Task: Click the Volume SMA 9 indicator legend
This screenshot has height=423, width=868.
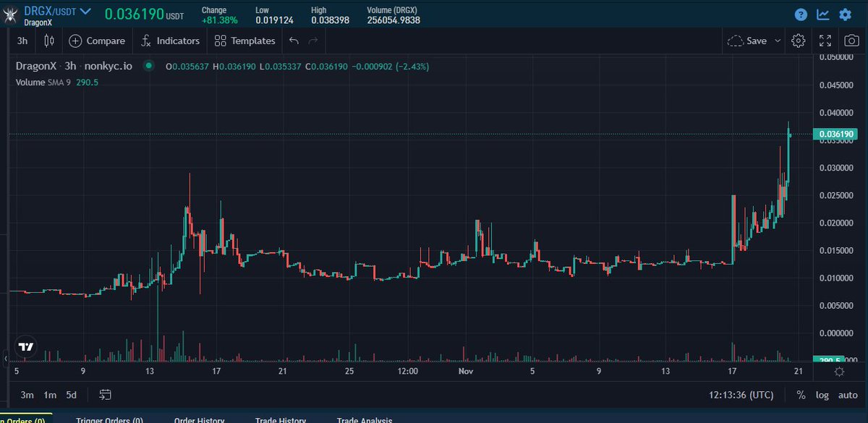Action: (57, 82)
